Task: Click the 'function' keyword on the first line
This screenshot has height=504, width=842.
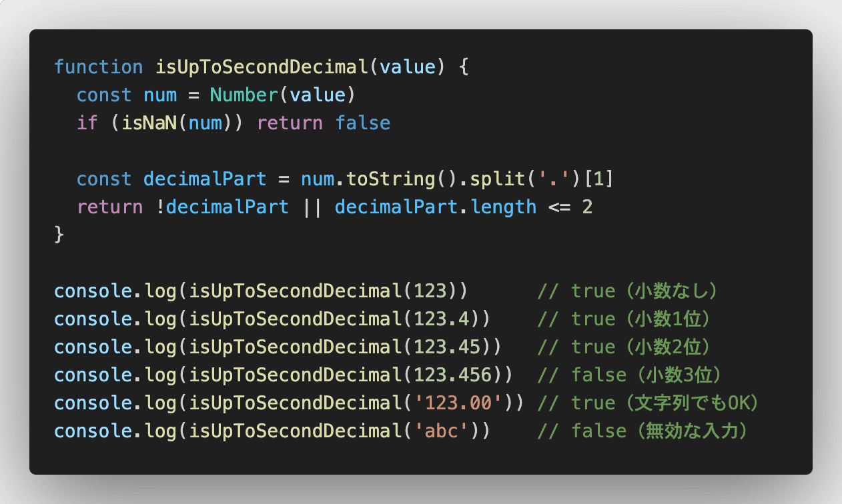Action: pyautogui.click(x=99, y=67)
